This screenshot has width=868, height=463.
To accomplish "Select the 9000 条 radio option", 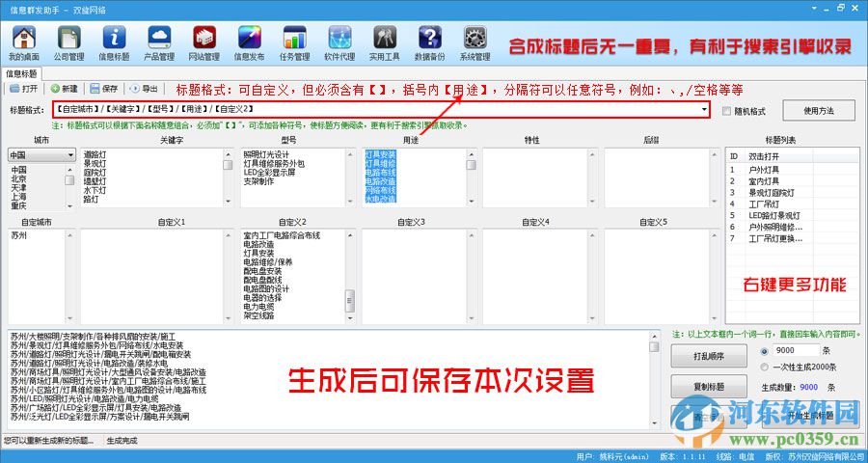I will 765,351.
